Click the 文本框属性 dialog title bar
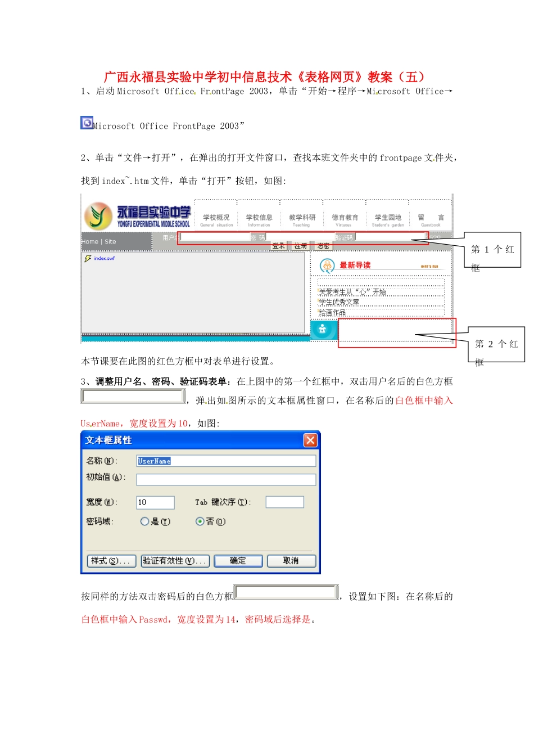534x756 pixels. point(201,440)
